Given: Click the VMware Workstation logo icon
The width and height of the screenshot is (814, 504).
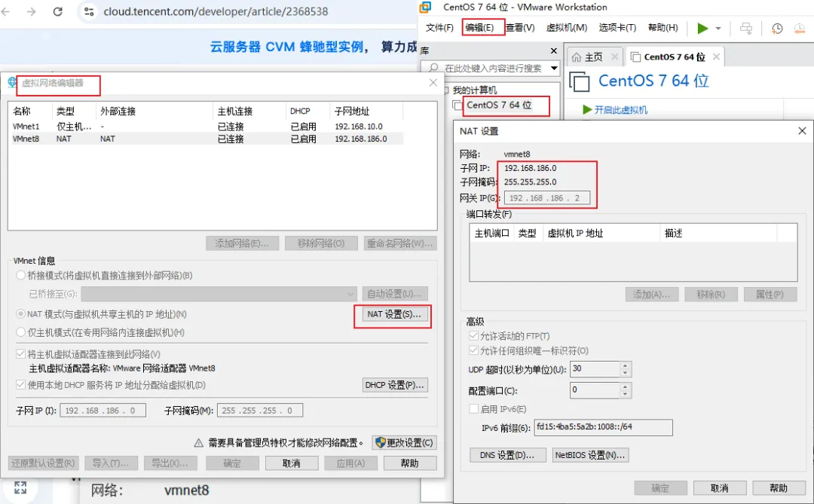Looking at the screenshot, I should [x=426, y=7].
